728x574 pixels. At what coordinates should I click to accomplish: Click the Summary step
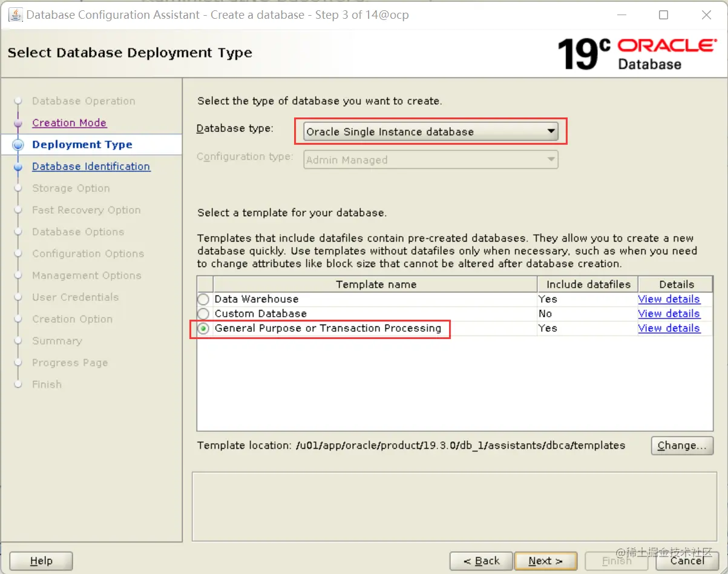click(x=57, y=341)
